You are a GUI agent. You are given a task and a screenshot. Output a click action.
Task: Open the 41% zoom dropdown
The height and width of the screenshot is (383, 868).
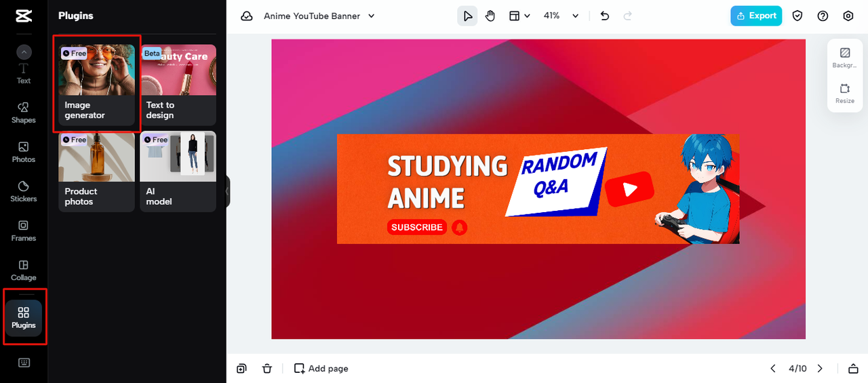click(x=561, y=16)
